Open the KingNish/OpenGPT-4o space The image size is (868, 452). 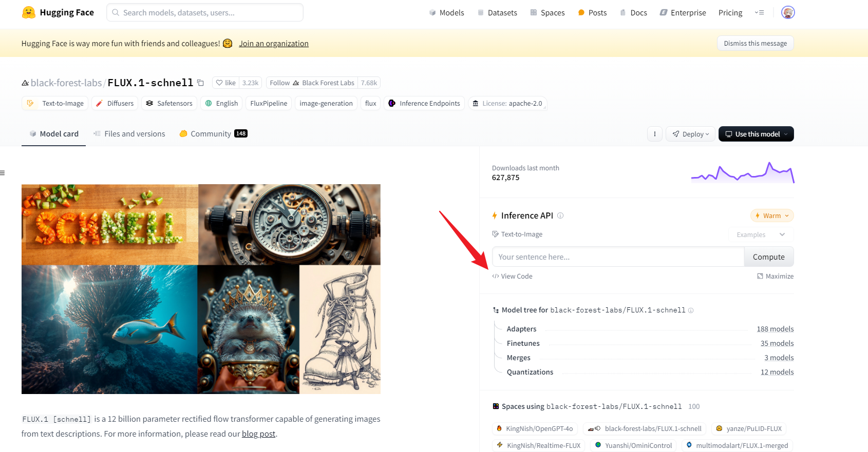(535, 428)
